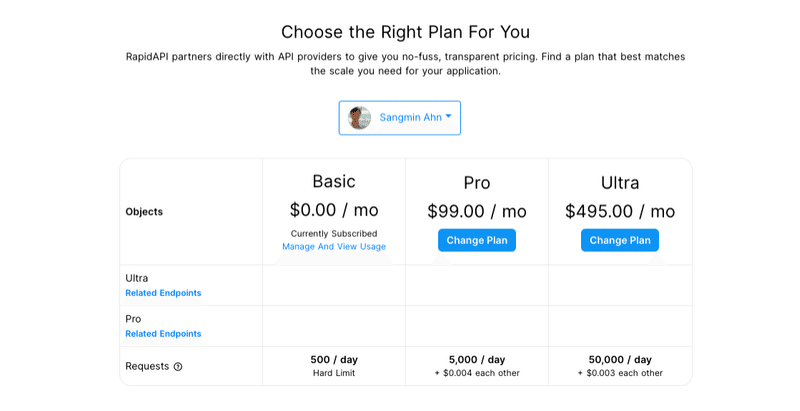
Task: Select the Pro plan column title
Action: (477, 183)
